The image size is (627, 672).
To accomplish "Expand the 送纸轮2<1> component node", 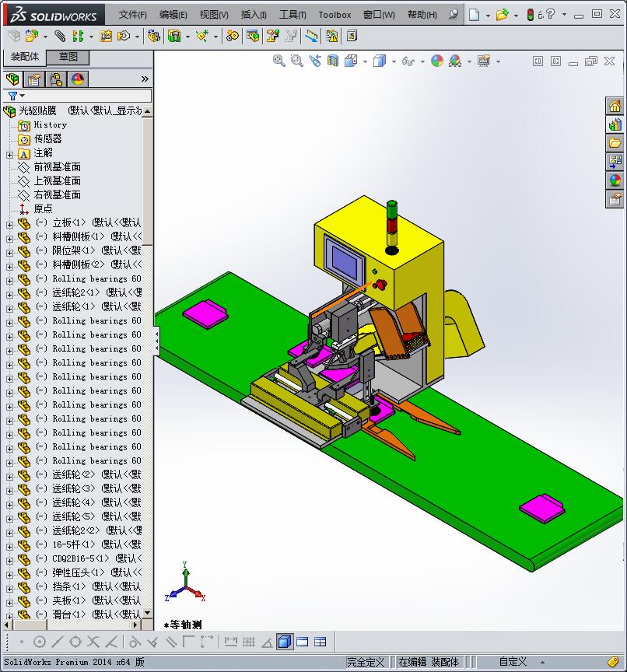I will pyautogui.click(x=10, y=295).
